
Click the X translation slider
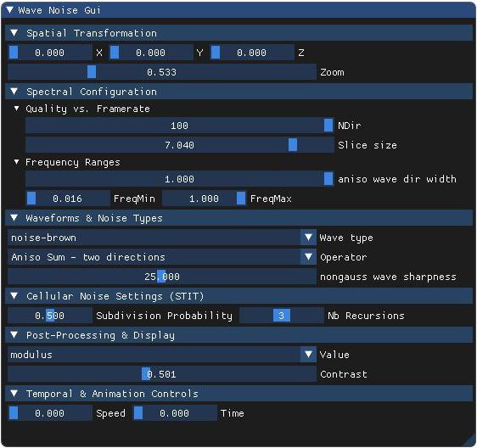[50, 53]
